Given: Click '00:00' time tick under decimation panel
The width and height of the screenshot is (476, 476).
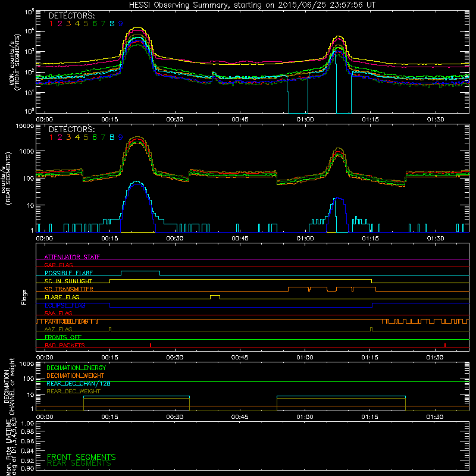Looking at the screenshot, I should pyautogui.click(x=45, y=417).
